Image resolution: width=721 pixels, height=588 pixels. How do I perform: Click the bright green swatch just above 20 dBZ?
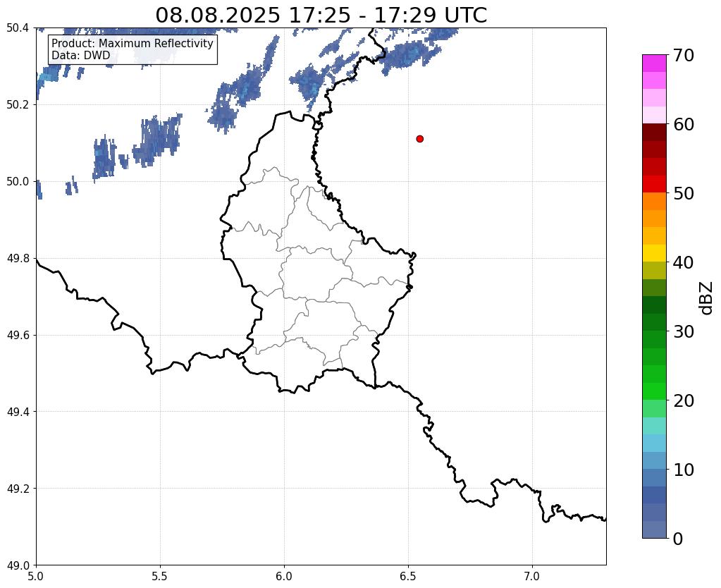tap(654, 391)
